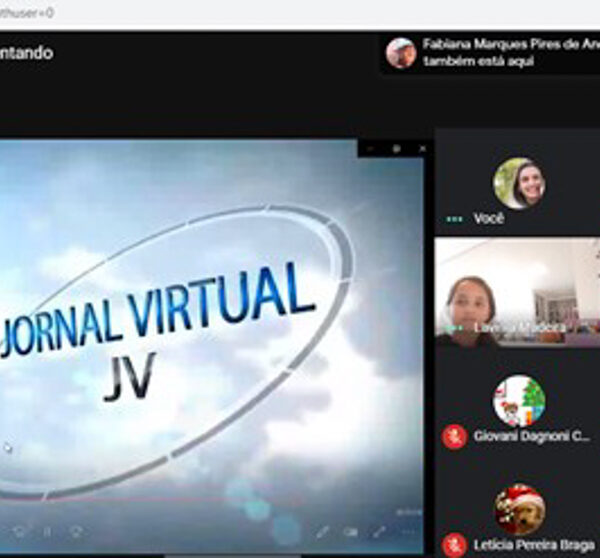This screenshot has width=600, height=558.
Task: Select Lavinia's webcam video tile
Action: pos(518,290)
